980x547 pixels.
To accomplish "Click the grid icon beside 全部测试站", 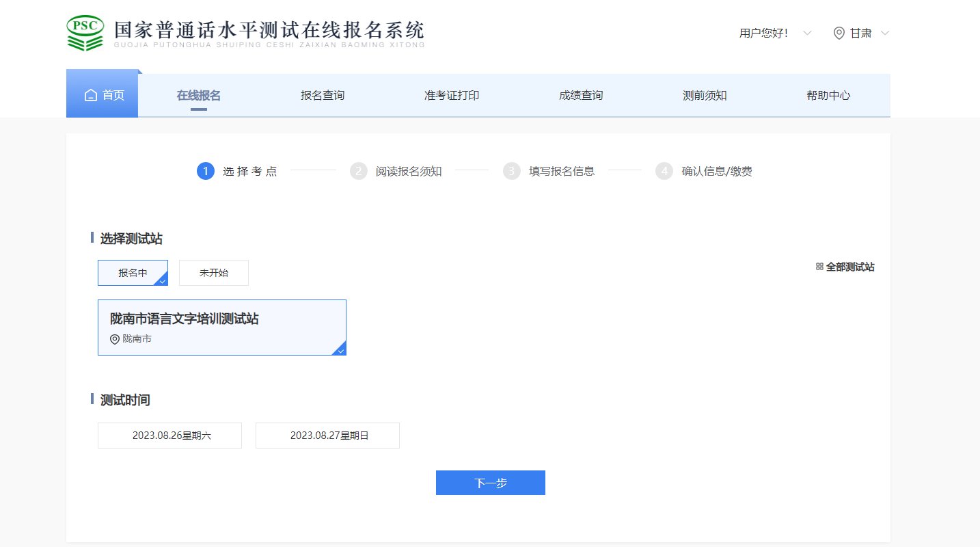I will [819, 267].
